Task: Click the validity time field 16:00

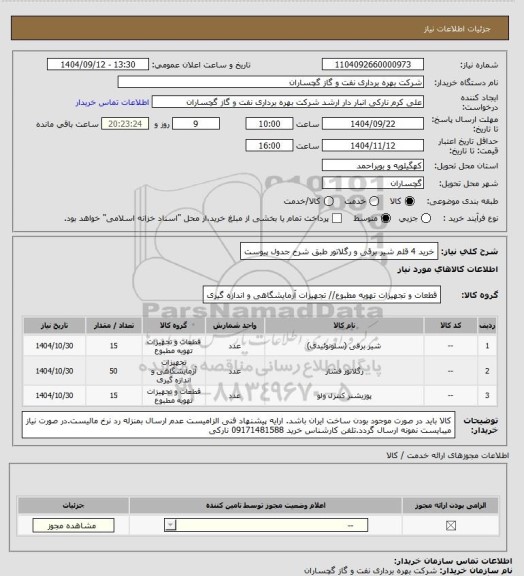Action: (x=269, y=145)
